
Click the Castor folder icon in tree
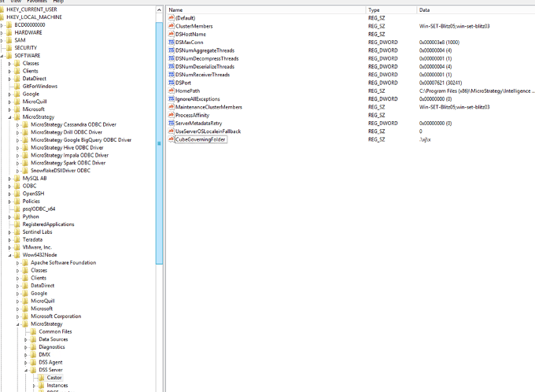(42, 378)
